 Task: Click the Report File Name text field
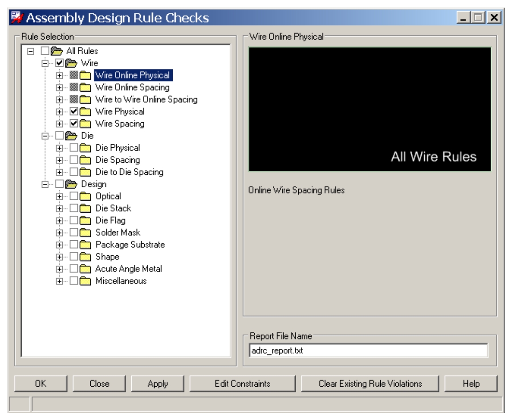(x=368, y=351)
